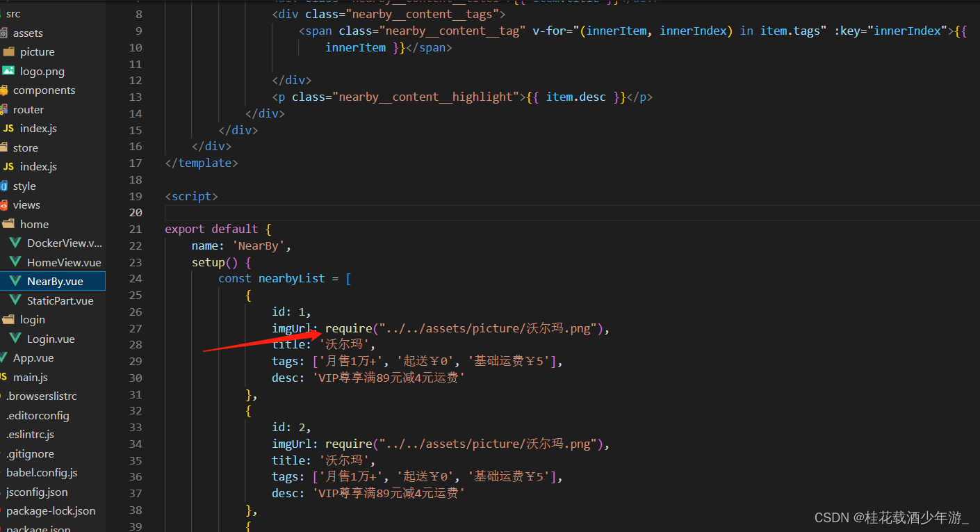Click the Vue icon beside DockerView.v...
Viewport: 980px width, 532px height.
[x=15, y=243]
